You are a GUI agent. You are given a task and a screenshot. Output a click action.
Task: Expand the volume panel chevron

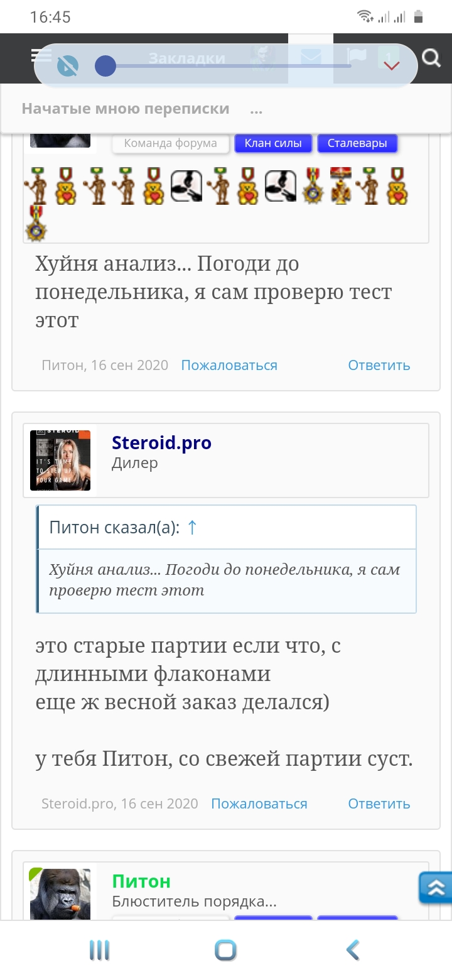(391, 65)
